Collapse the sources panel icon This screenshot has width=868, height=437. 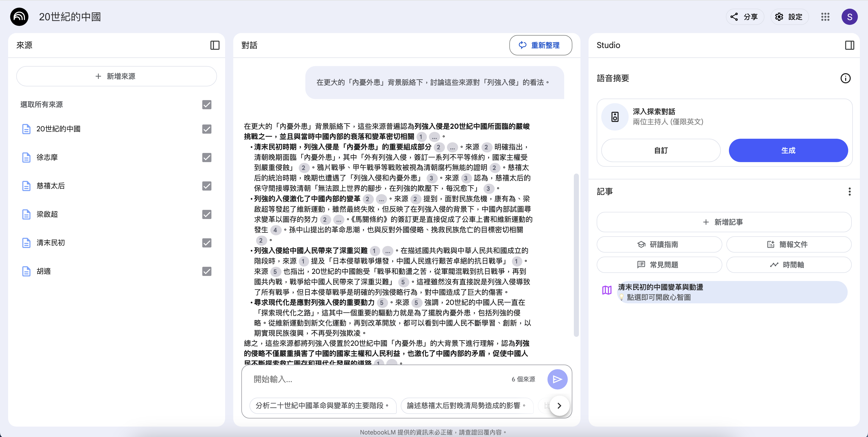(x=215, y=45)
